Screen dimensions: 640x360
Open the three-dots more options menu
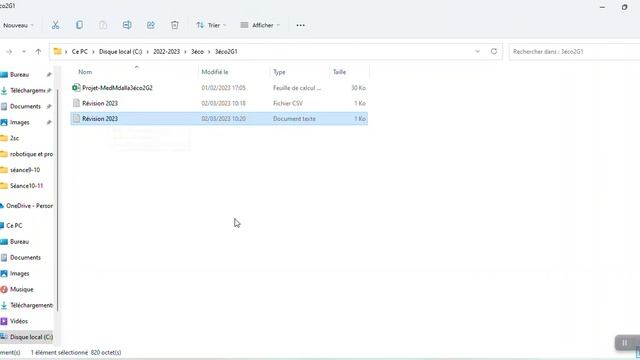point(300,25)
